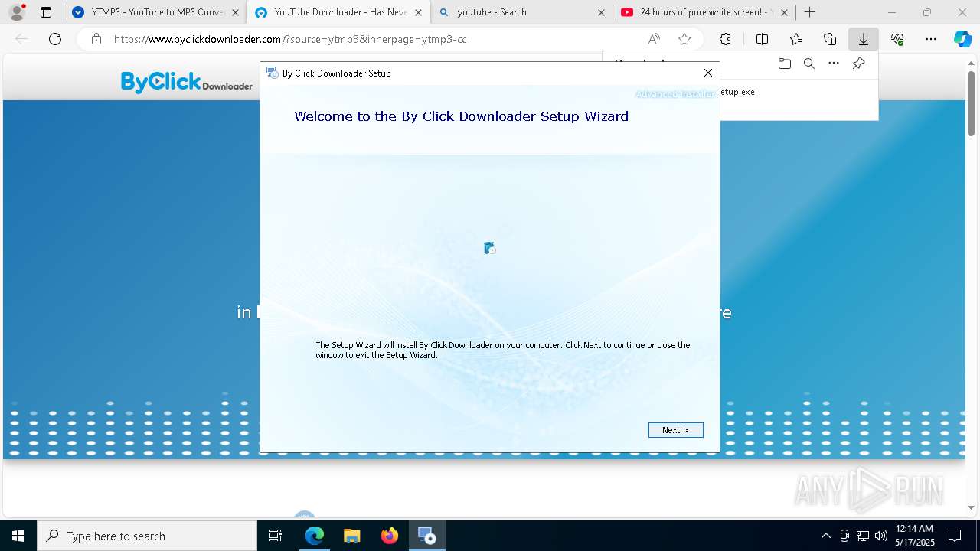Toggle split screen view
Viewport: 980px width, 551px height.
point(763,39)
